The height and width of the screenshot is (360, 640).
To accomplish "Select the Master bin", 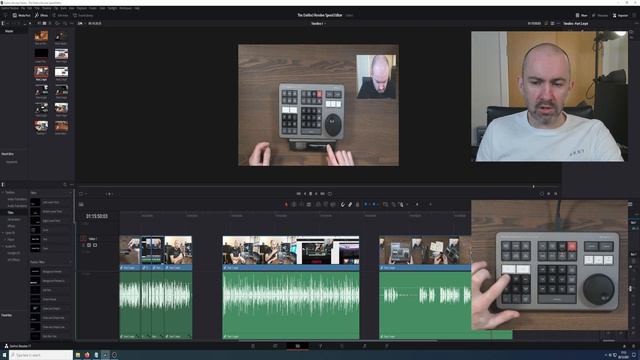I will [9, 31].
